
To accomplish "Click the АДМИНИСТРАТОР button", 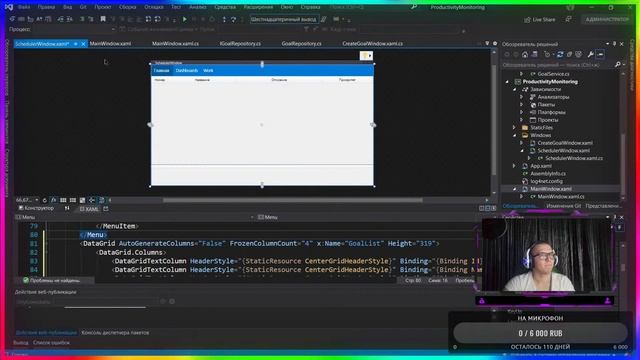I will 607,20.
